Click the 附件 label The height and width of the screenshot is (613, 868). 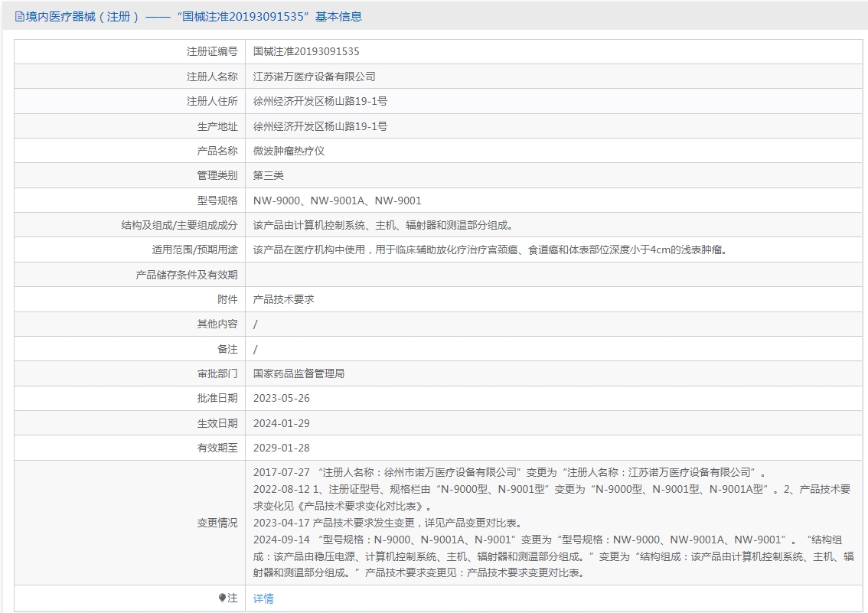tap(227, 299)
